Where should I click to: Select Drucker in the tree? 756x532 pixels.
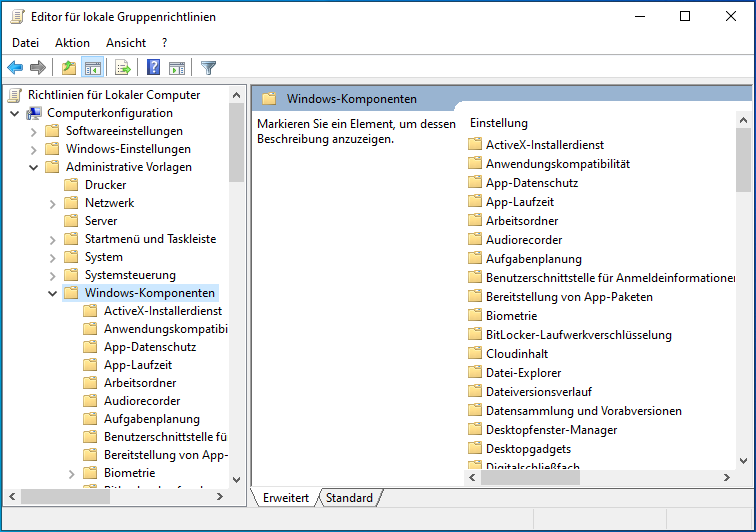(105, 185)
